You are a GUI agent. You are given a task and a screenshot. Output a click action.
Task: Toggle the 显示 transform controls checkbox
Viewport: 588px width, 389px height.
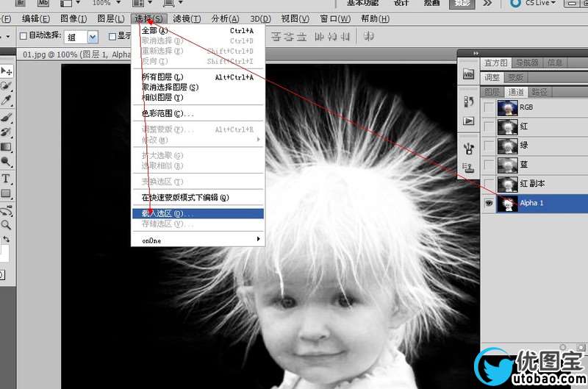tap(112, 36)
